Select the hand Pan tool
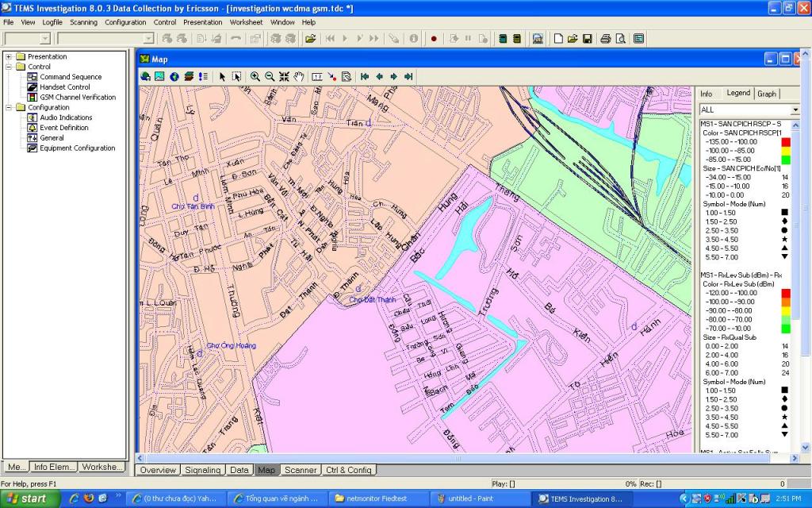The image size is (812, 508). click(x=299, y=77)
